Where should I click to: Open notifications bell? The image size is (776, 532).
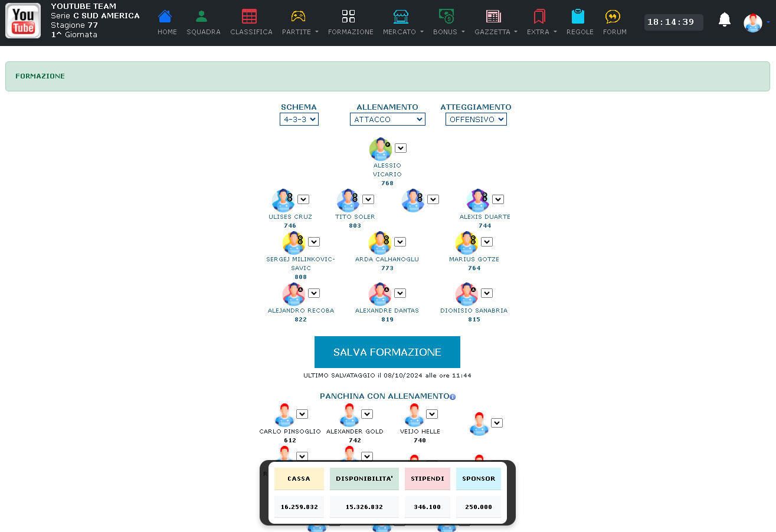[x=725, y=21]
